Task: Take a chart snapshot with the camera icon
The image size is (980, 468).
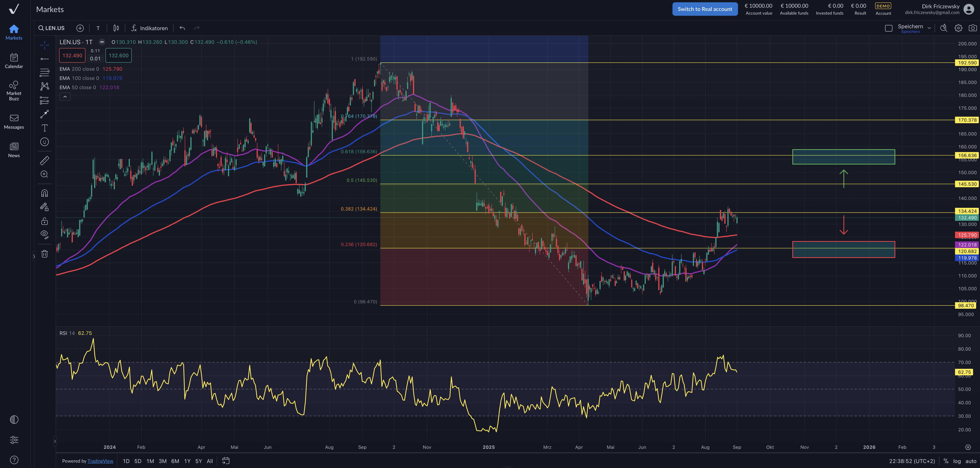Action: [x=972, y=28]
